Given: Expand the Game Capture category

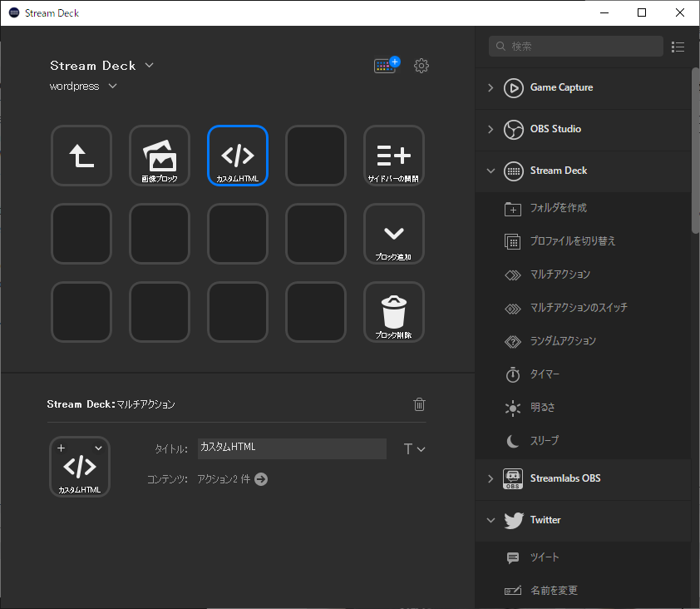Looking at the screenshot, I should point(490,87).
